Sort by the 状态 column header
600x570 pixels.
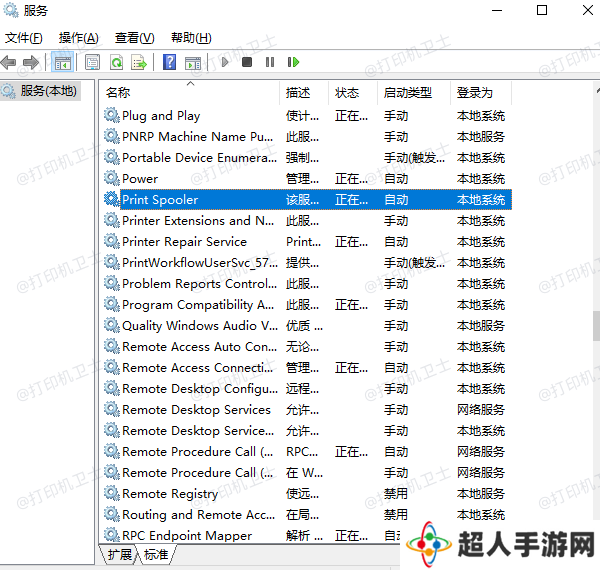coord(353,93)
